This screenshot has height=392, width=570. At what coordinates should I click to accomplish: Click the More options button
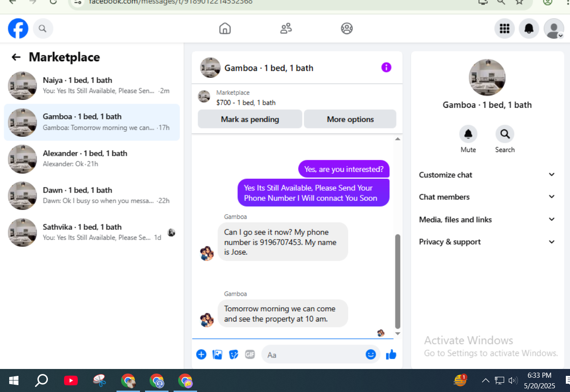(x=350, y=119)
